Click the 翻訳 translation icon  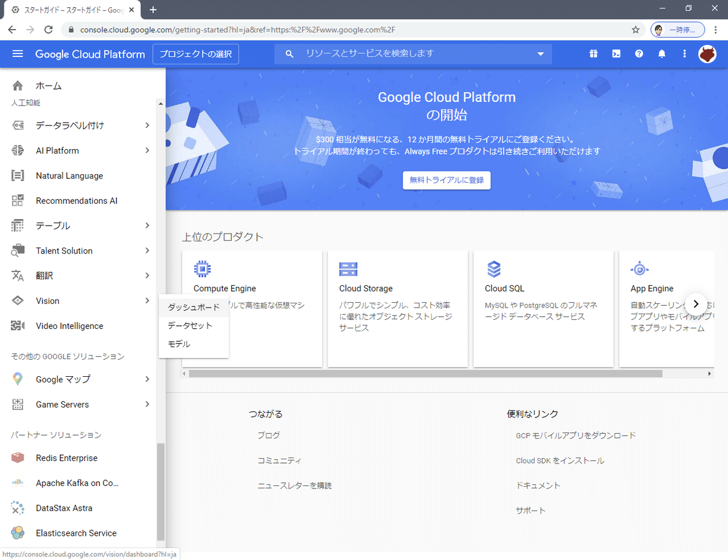(x=18, y=276)
